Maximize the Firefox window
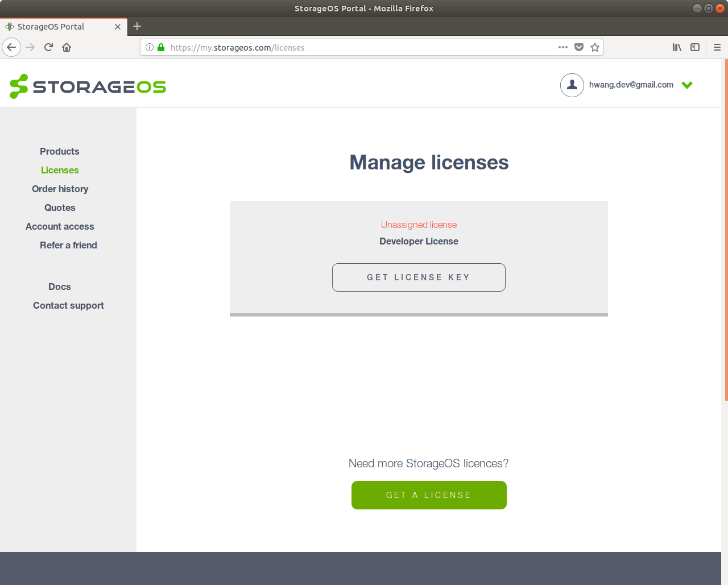Screen dimensions: 728x585 click(x=708, y=9)
